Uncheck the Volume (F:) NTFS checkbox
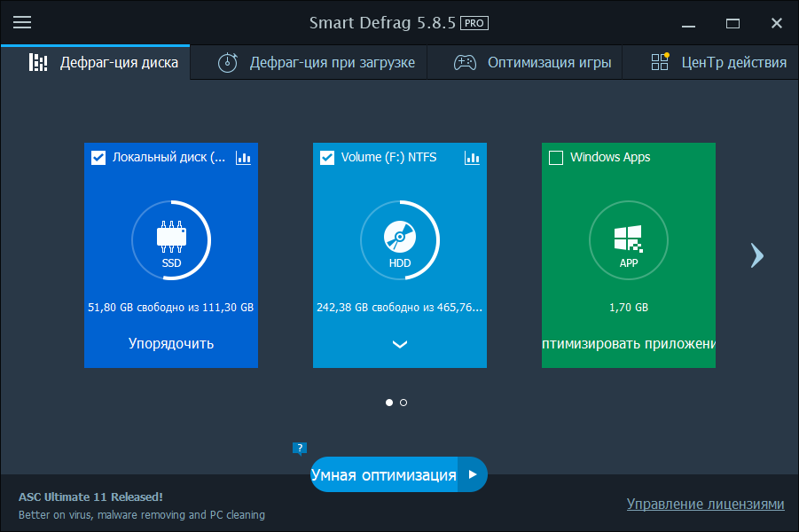 click(327, 158)
